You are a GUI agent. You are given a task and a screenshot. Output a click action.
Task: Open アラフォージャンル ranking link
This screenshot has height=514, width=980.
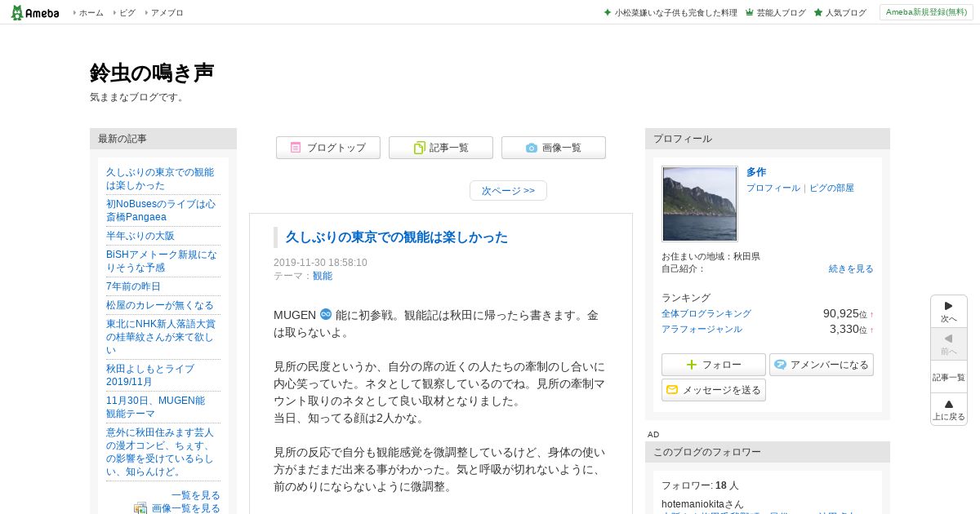[x=702, y=329]
